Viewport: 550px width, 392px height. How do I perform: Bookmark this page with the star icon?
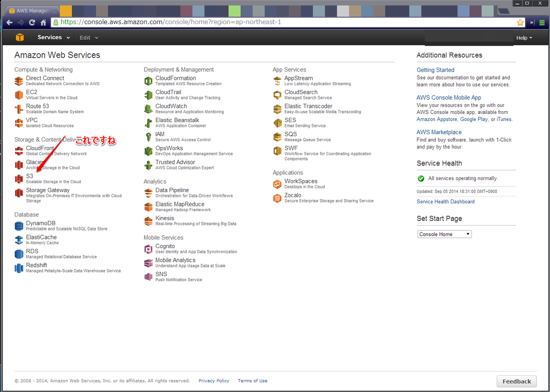pos(520,22)
